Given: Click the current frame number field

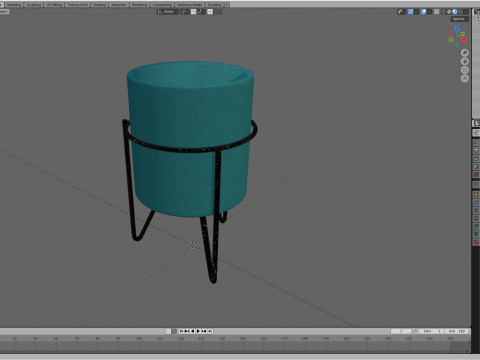Looking at the screenshot, I should (401, 331).
